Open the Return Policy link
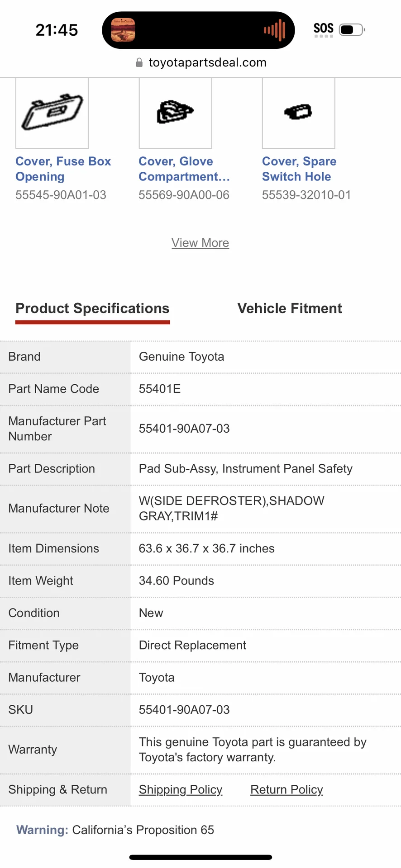Screen dimensions: 401x868 [286, 790]
